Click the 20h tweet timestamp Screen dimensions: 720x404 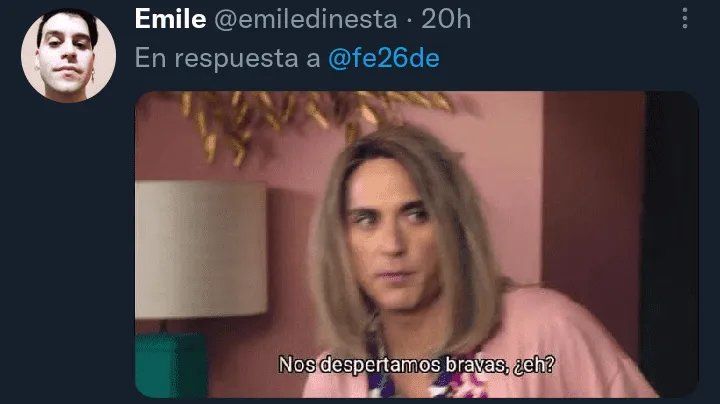[446, 19]
